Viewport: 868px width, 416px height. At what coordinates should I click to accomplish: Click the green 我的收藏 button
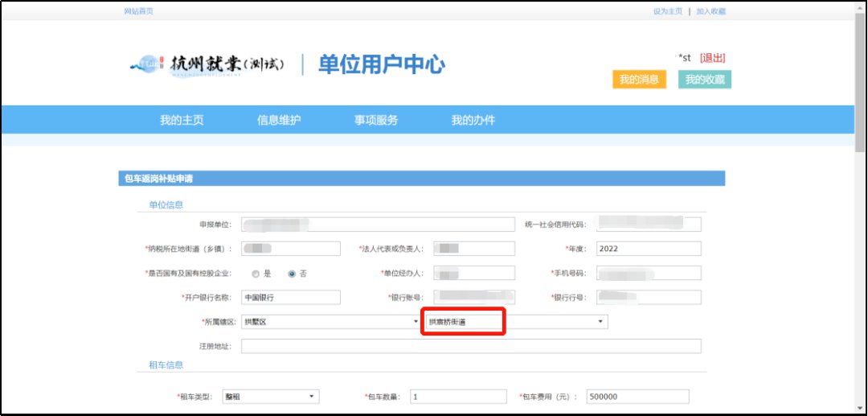705,79
